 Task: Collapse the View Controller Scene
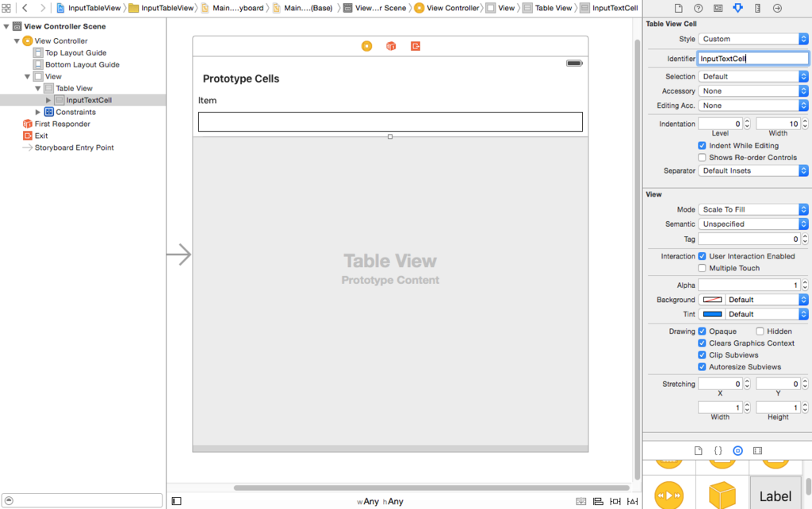point(6,26)
